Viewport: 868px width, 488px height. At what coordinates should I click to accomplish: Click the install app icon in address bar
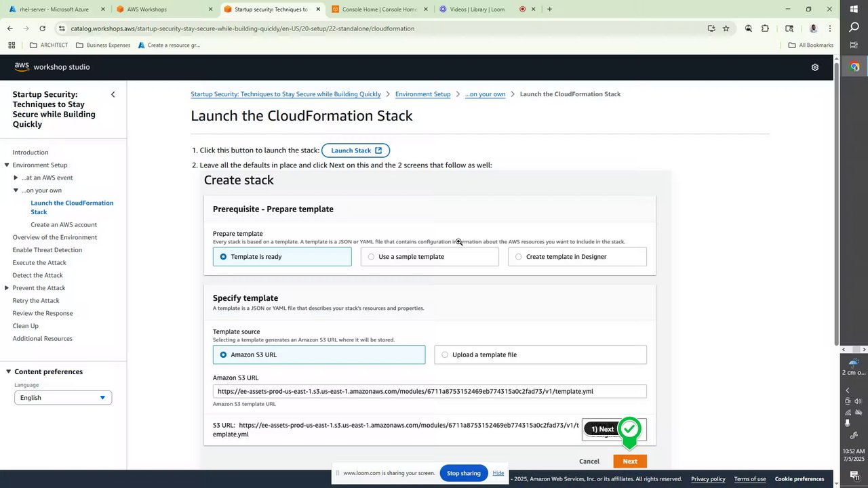click(x=711, y=28)
